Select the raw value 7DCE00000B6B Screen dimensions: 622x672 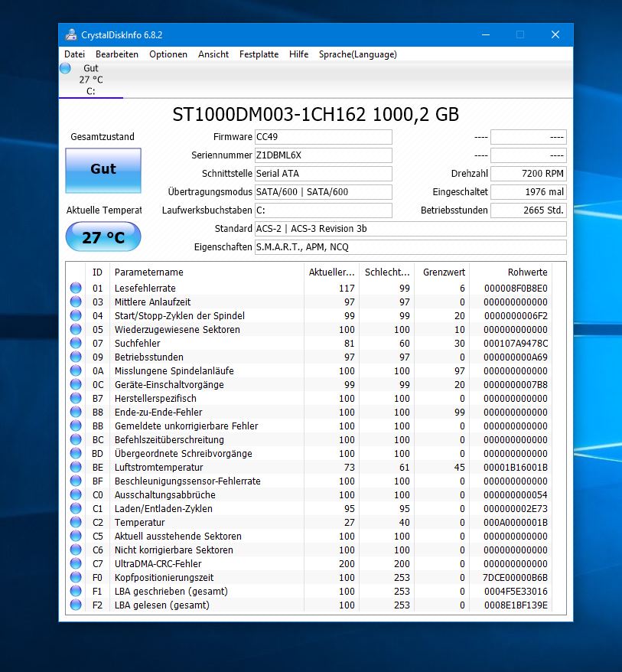click(x=516, y=578)
